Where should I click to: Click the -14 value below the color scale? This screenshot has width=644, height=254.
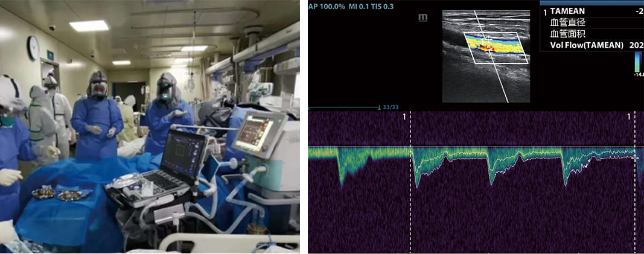click(639, 75)
